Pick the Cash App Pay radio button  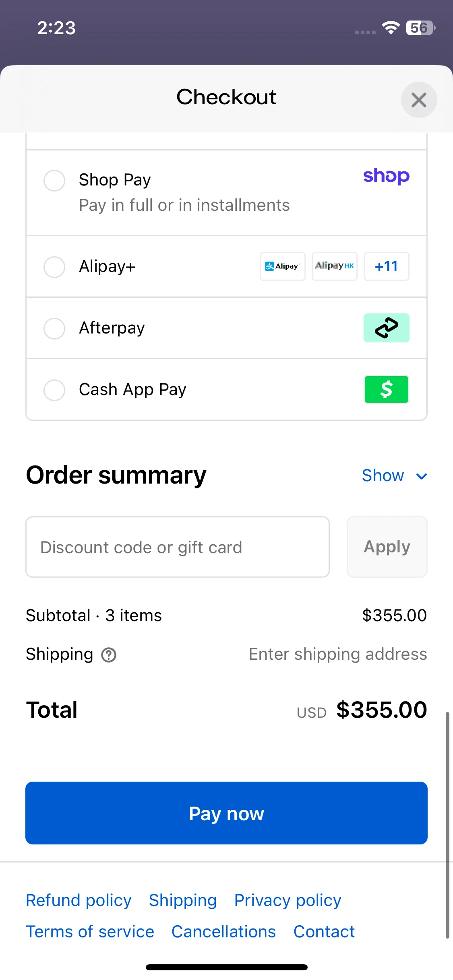coord(54,390)
